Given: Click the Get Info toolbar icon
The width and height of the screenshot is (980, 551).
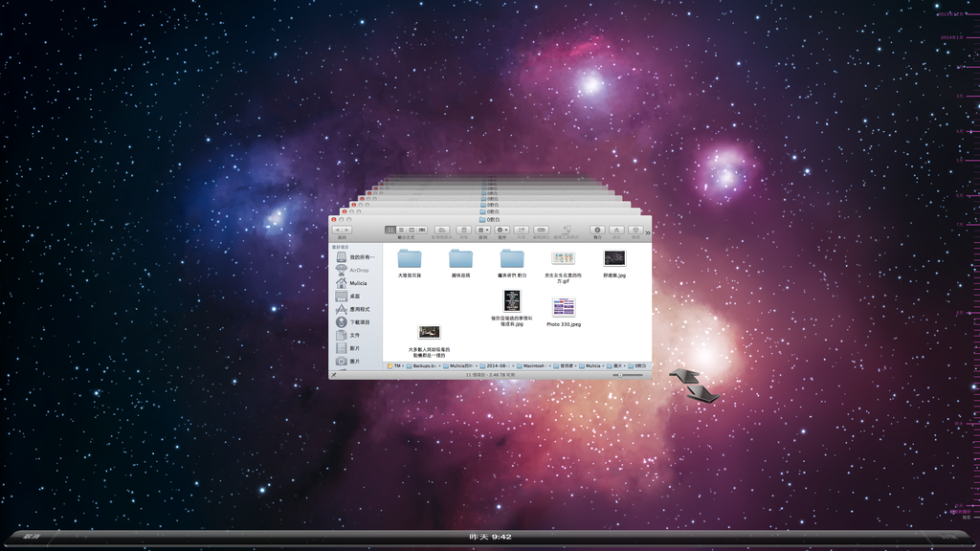Looking at the screenshot, I should [597, 230].
